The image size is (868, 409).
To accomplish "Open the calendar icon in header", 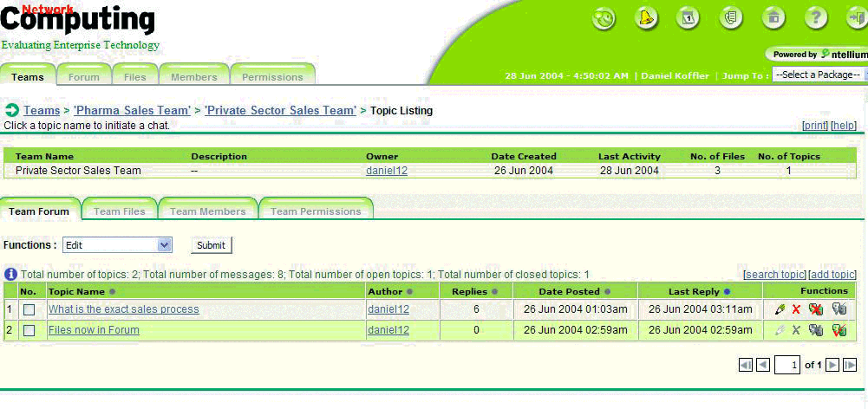I will tap(688, 18).
